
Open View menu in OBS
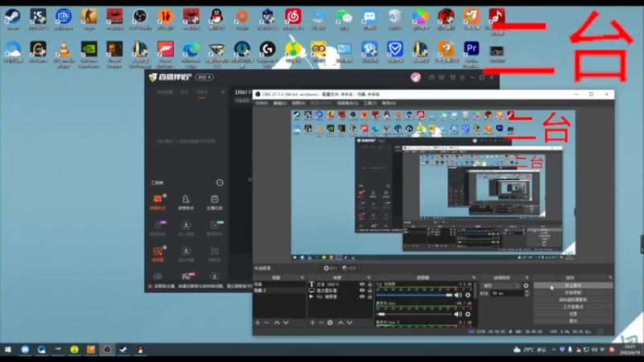[x=298, y=103]
